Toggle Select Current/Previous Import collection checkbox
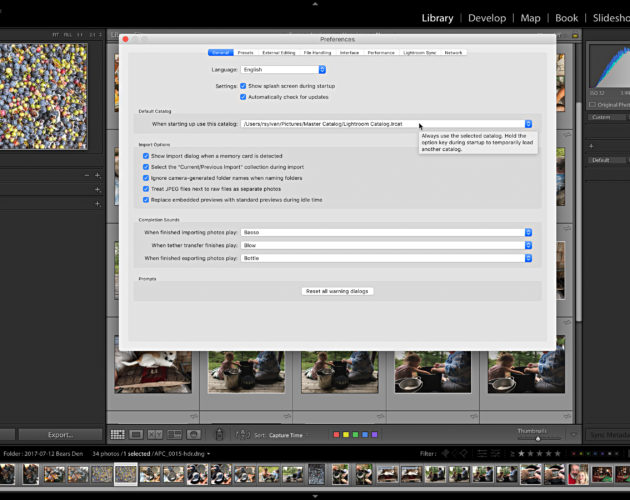Screen dimensions: 630x500 (x=146, y=167)
